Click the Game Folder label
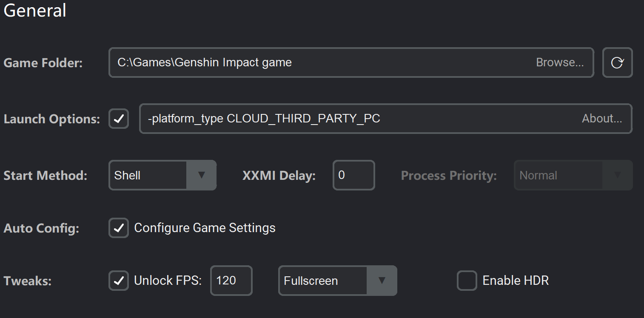 pyautogui.click(x=43, y=63)
